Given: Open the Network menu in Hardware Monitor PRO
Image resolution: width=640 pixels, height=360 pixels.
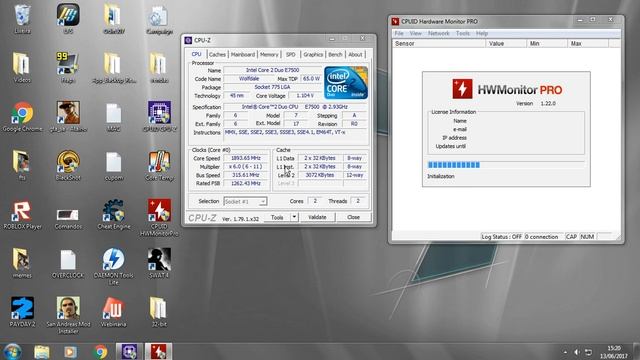Looking at the screenshot, I should coord(439,33).
